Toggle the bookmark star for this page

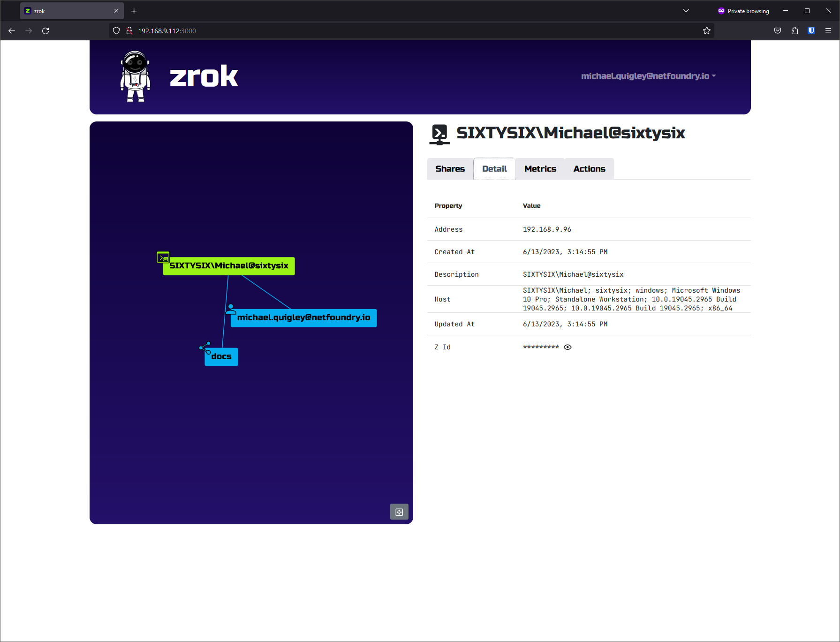click(x=707, y=30)
